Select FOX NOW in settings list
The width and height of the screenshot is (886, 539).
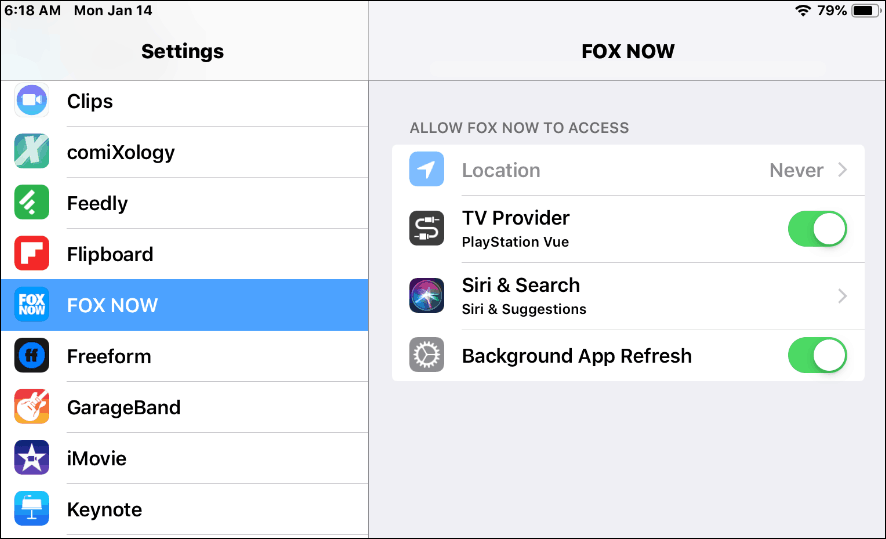click(x=184, y=305)
